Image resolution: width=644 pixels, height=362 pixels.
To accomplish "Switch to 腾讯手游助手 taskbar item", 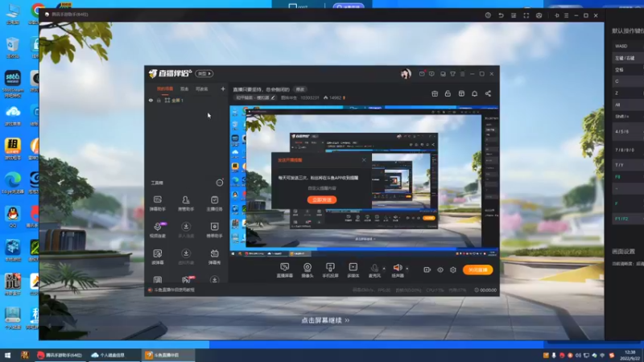I will click(x=60, y=355).
